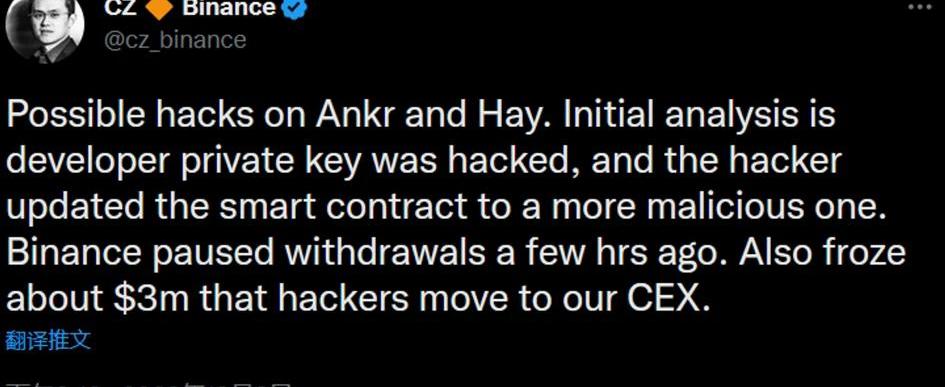Open CZ's profile avatar photo
Screen dimensions: 945x387
[x=45, y=29]
